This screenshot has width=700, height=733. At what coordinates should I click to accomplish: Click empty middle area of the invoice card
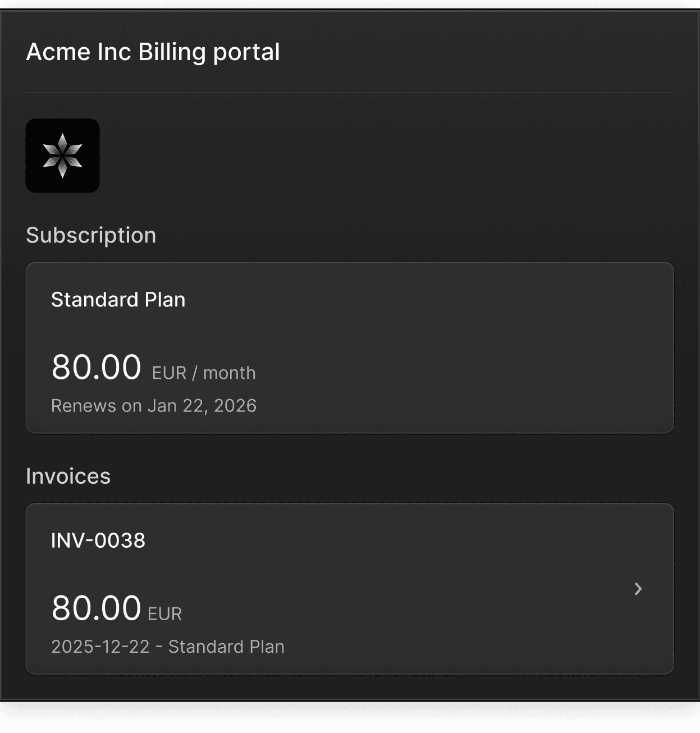pos(393,589)
